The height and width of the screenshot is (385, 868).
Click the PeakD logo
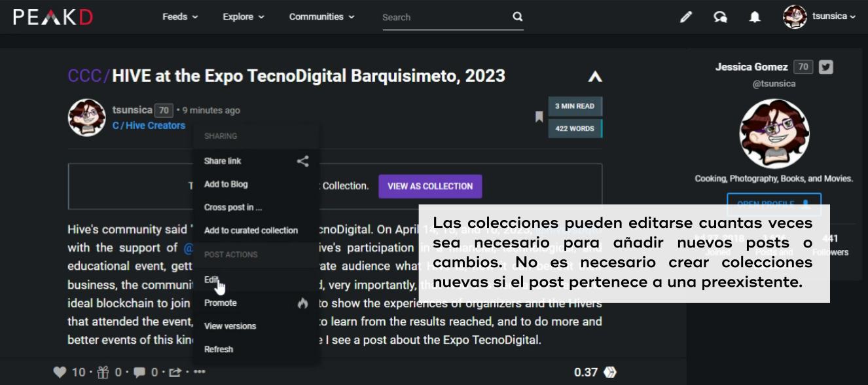[x=53, y=17]
